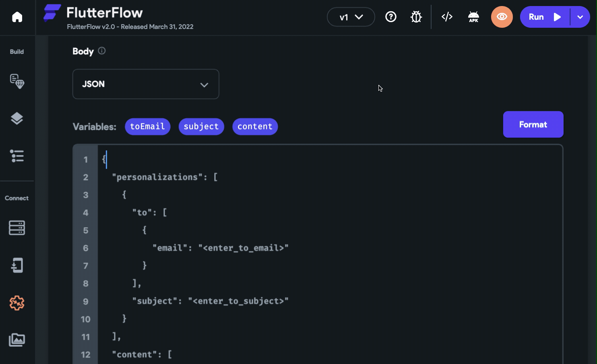Open the app outline list panel

[17, 156]
